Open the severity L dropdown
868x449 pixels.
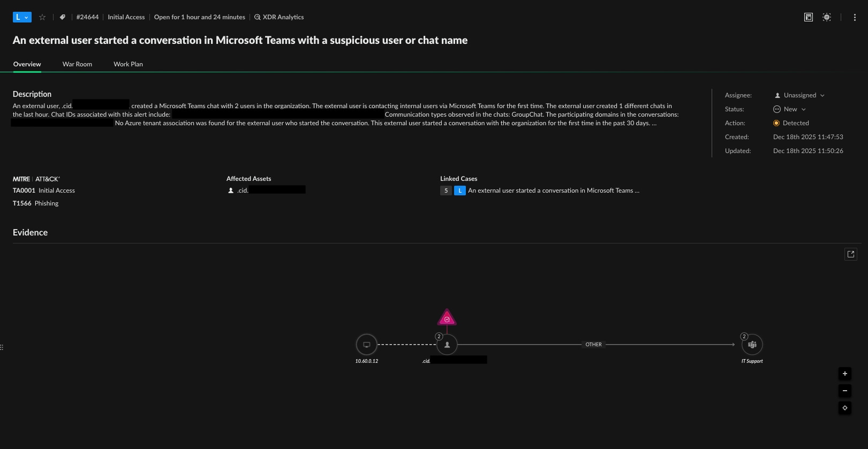coord(22,17)
